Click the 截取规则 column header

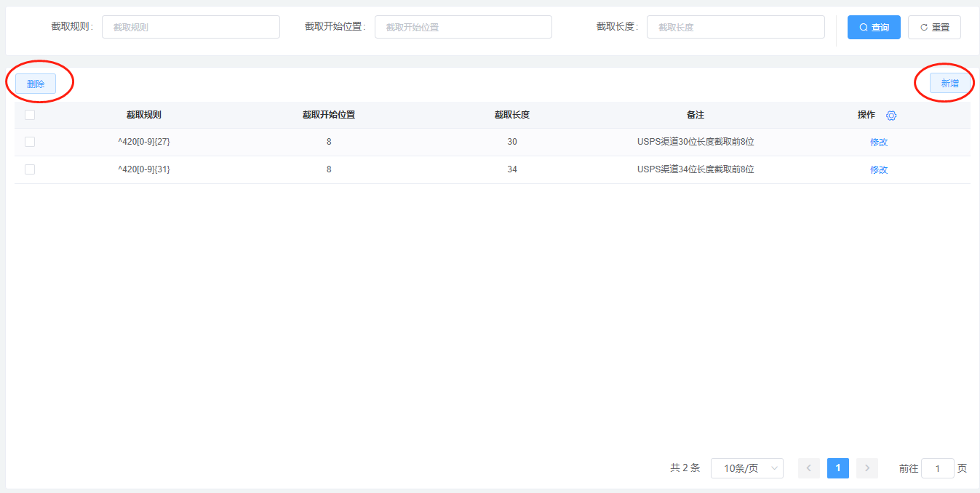(x=143, y=115)
